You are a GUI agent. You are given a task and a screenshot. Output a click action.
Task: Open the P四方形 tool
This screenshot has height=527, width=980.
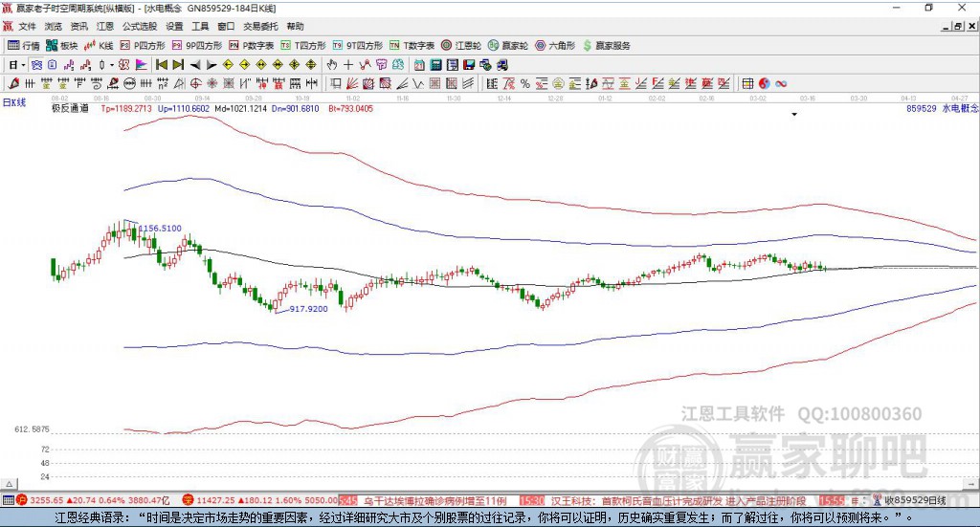(143, 46)
